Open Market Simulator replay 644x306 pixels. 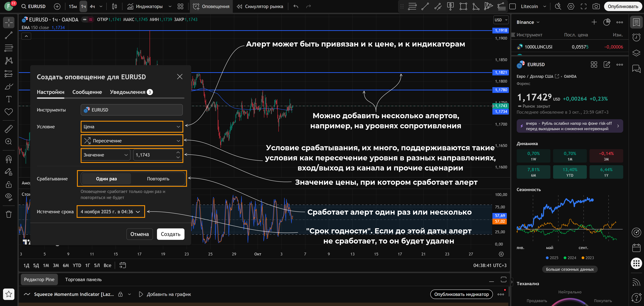(260, 7)
